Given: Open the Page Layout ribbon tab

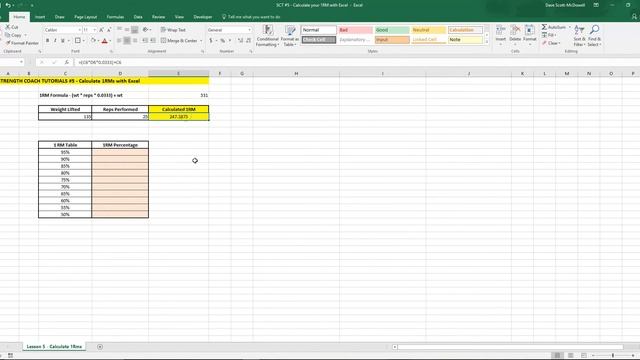Looking at the screenshot, I should [86, 17].
